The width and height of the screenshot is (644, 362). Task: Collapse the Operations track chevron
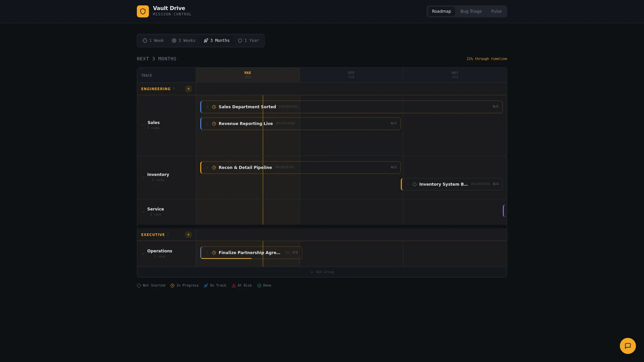[x=143, y=253]
